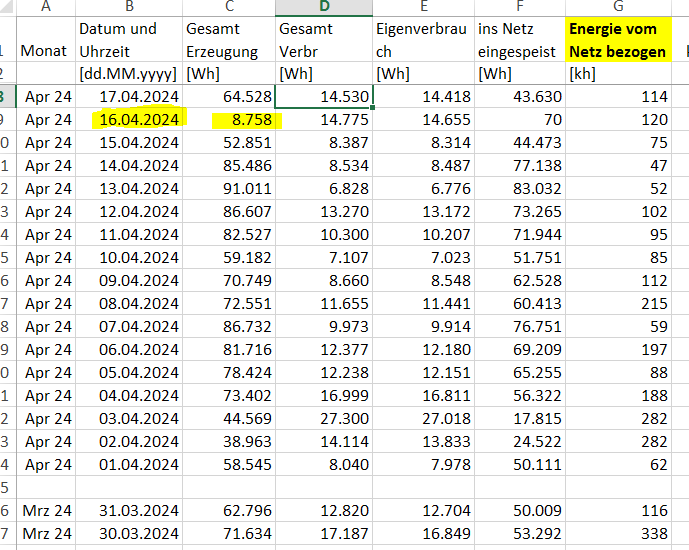Select cell with value 9.973
Screen dimensions: 689x550
tap(324, 326)
